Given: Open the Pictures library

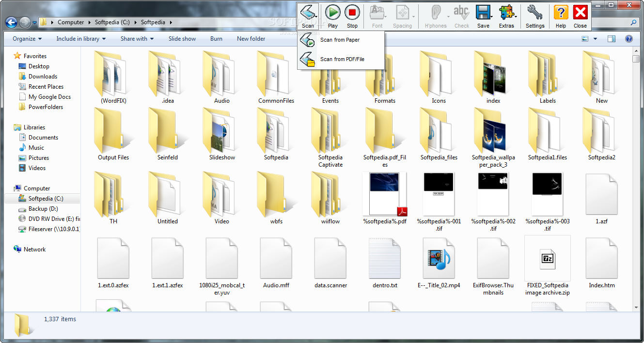Looking at the screenshot, I should coord(38,158).
